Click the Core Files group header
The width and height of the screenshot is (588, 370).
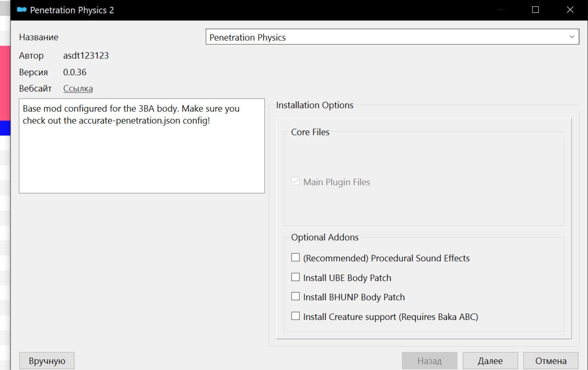311,132
